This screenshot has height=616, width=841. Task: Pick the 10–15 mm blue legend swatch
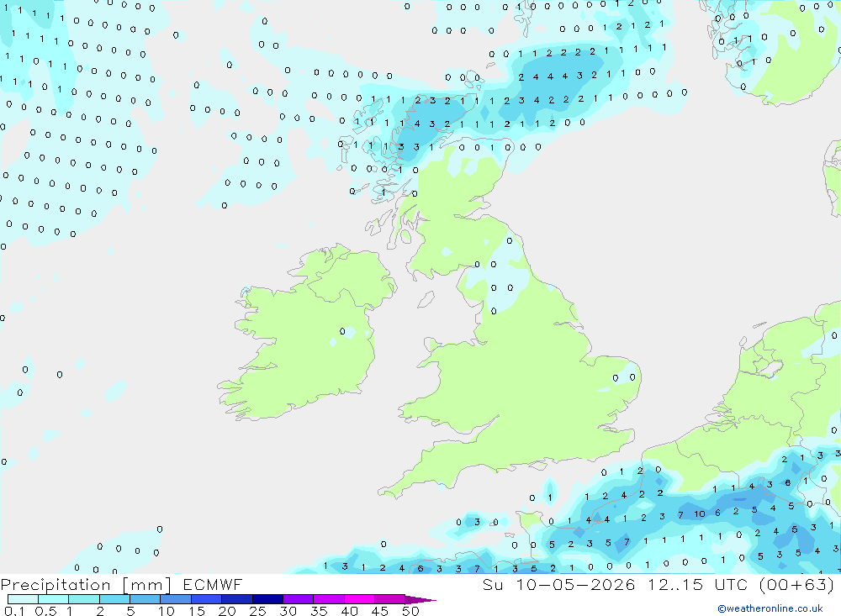(x=176, y=599)
